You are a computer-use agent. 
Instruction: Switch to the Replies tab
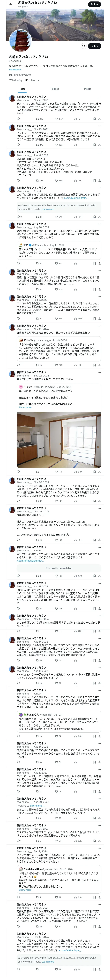[x=55, y=89]
